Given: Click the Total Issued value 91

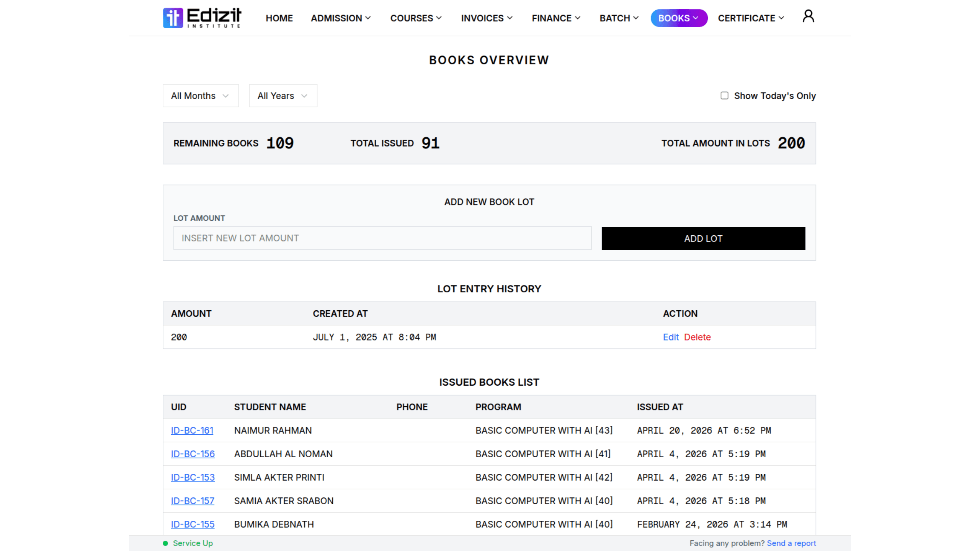Looking at the screenshot, I should 430,143.
